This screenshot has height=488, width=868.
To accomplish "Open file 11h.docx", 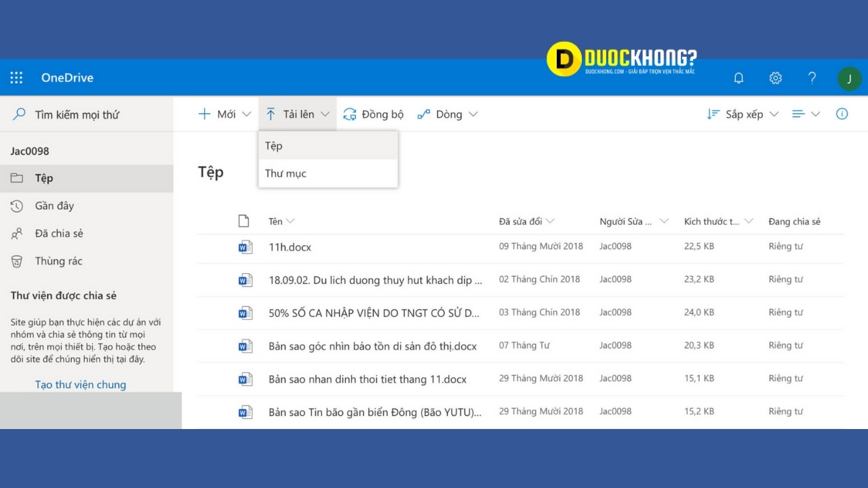I will (x=290, y=247).
